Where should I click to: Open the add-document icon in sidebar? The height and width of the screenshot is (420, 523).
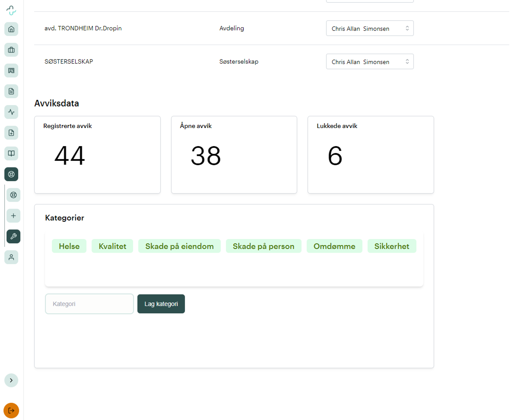tap(11, 133)
